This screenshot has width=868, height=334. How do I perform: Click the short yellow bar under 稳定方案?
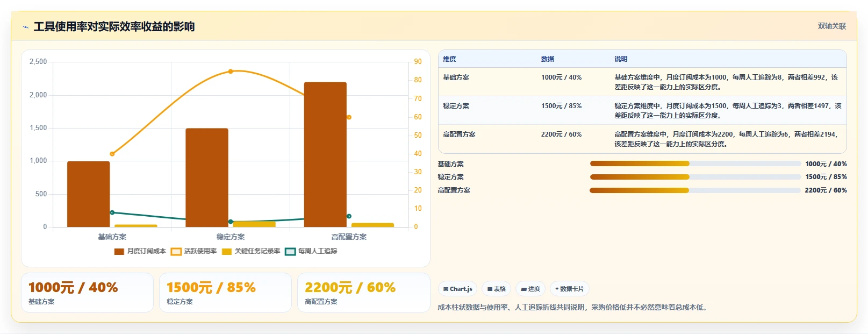coord(254,224)
